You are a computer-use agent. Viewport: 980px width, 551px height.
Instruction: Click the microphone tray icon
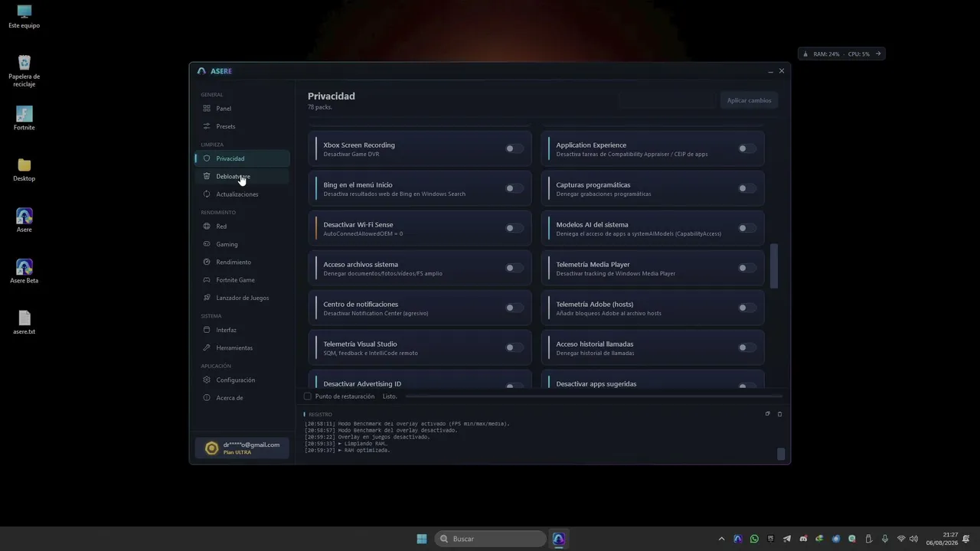click(885, 539)
